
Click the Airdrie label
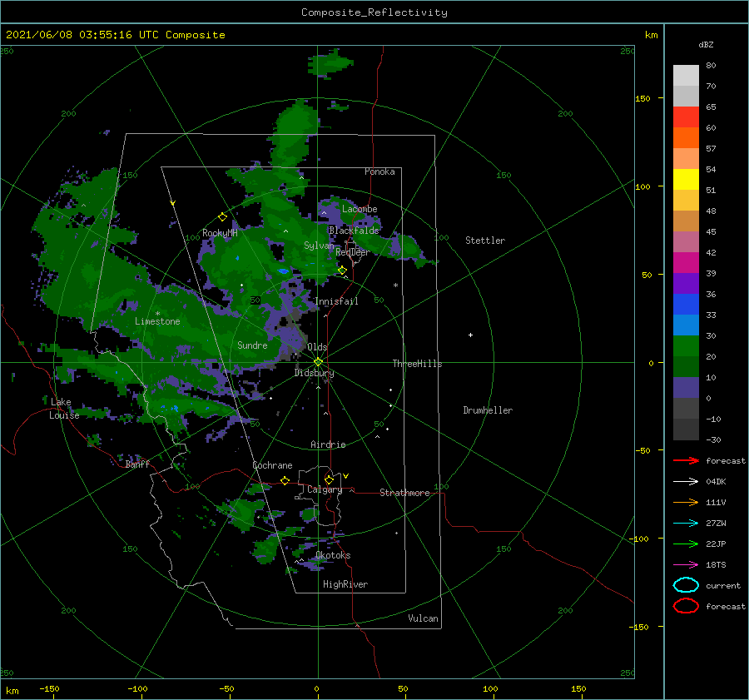328,444
